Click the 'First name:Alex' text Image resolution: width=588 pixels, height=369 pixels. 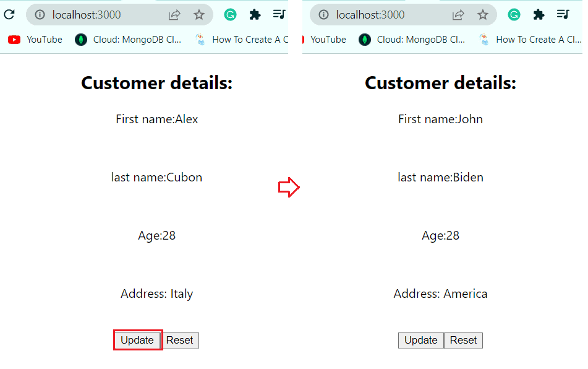tap(157, 119)
